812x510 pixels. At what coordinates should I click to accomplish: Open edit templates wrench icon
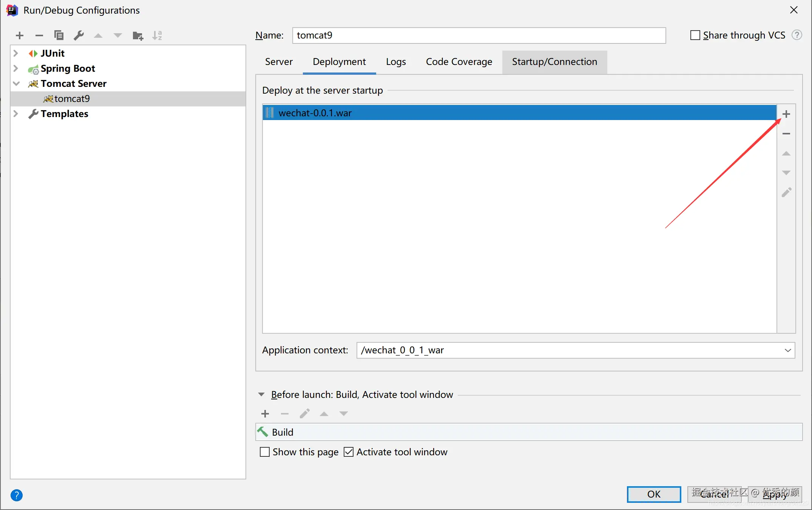click(x=79, y=35)
